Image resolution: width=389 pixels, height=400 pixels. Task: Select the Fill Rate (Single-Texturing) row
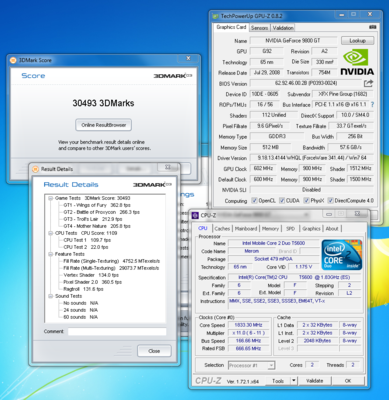(x=112, y=261)
